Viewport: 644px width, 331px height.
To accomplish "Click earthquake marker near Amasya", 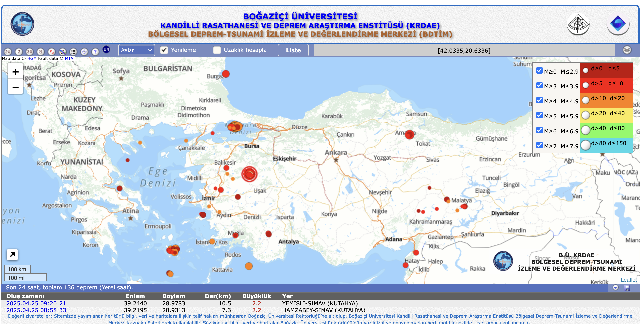I will [410, 134].
